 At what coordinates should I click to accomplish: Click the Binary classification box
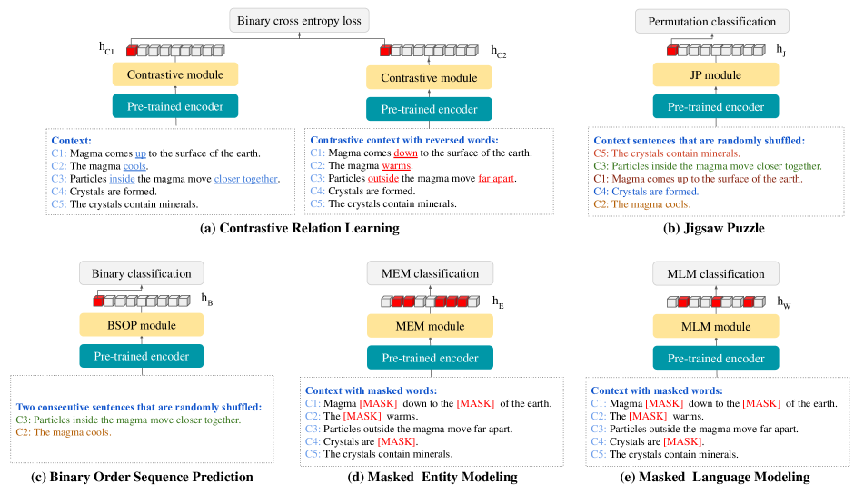[x=141, y=273]
